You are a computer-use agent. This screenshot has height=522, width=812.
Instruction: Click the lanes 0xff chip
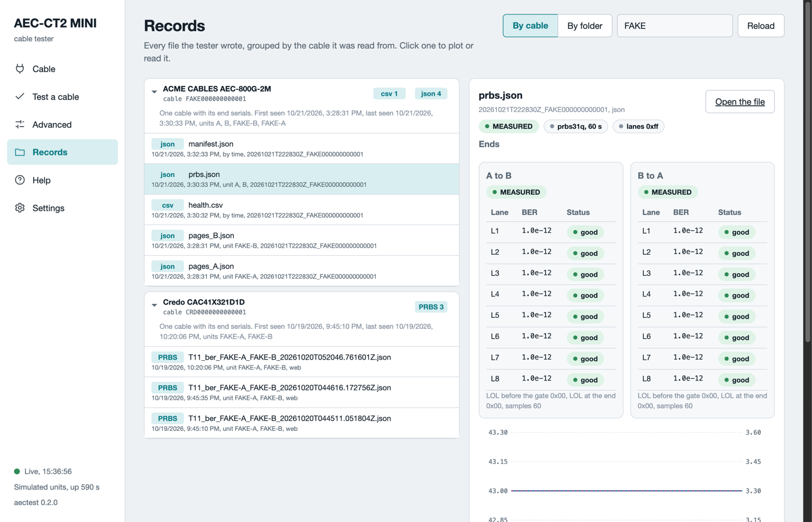(639, 126)
